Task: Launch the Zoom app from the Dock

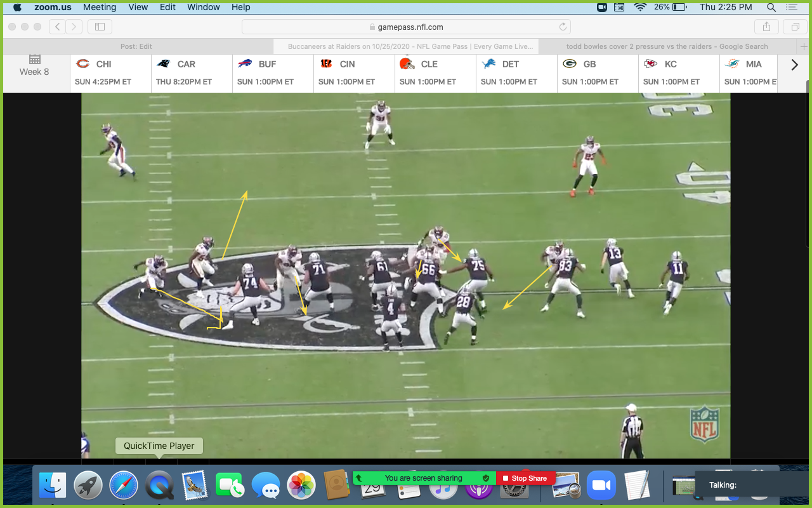Action: click(x=601, y=485)
